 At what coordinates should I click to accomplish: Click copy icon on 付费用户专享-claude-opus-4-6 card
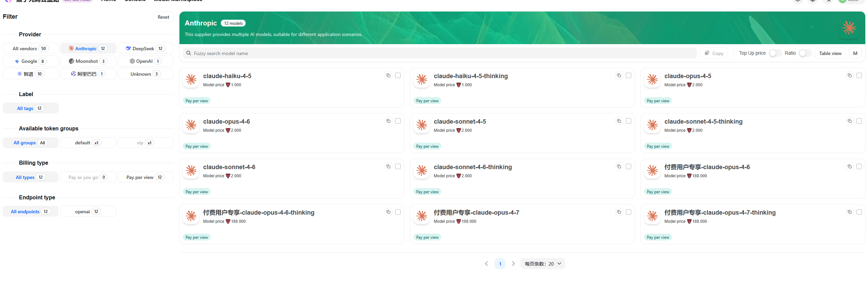tap(850, 166)
